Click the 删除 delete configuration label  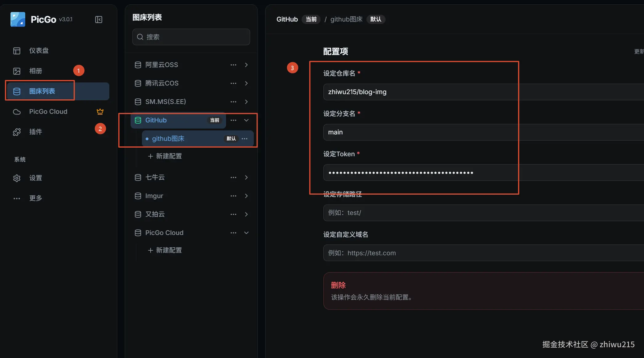point(338,285)
